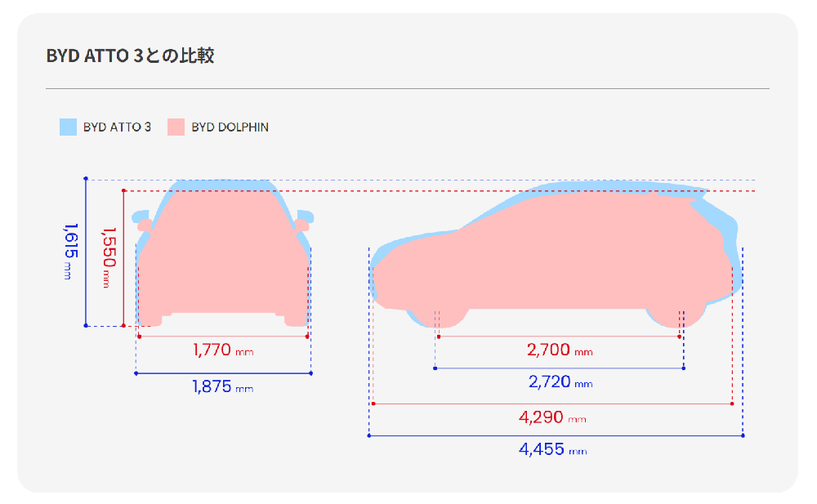The height and width of the screenshot is (504, 817).
Task: Click the red 1,770 mm width value
Action: coord(223,350)
